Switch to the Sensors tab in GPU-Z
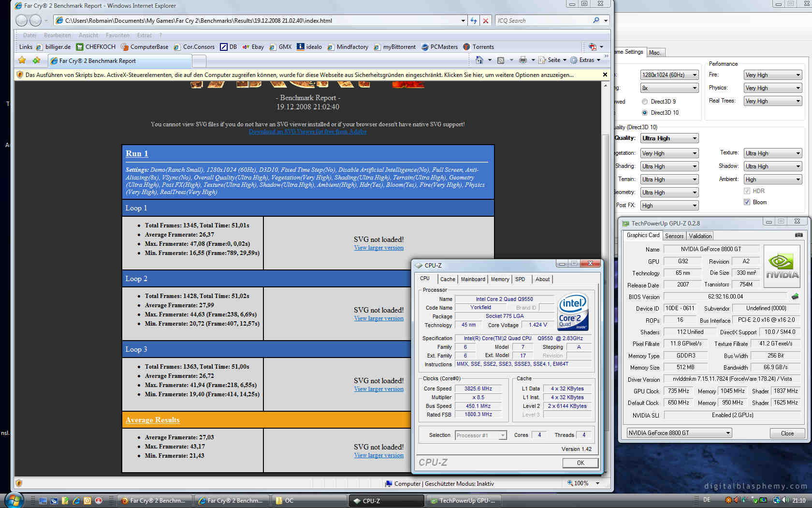This screenshot has height=508, width=812. pos(674,236)
